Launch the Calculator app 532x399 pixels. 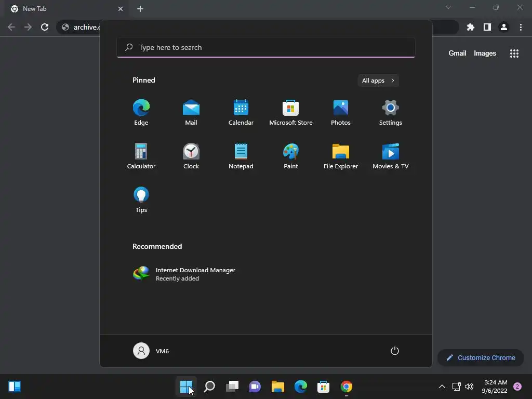(x=141, y=156)
